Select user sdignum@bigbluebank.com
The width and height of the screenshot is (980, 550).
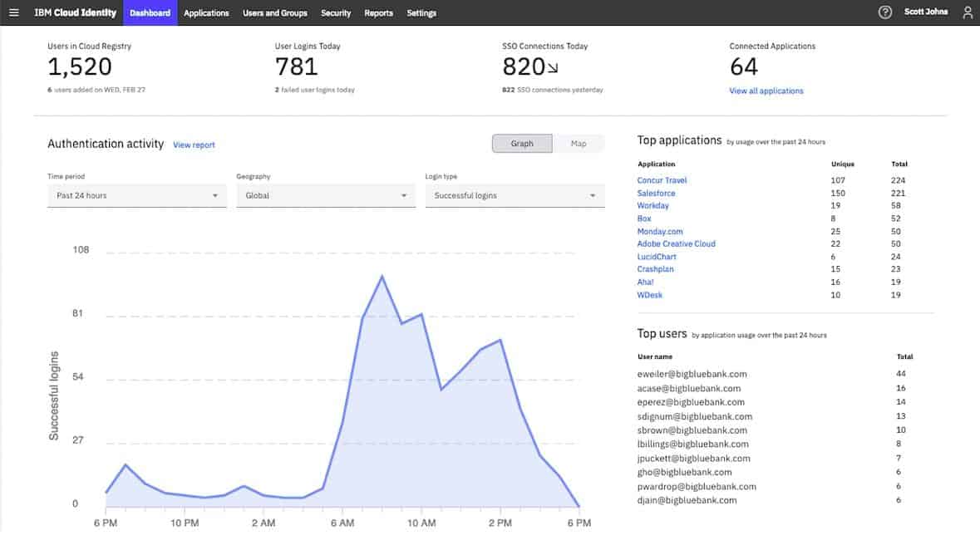694,416
